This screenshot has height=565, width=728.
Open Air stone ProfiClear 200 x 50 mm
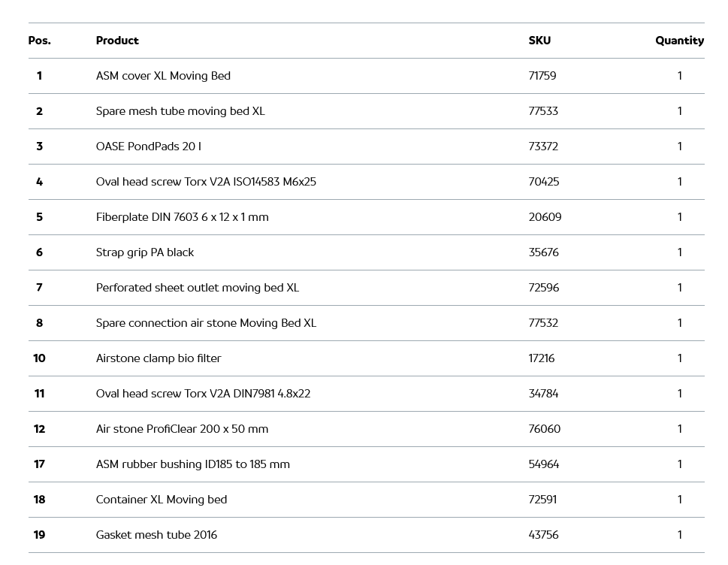tap(182, 429)
